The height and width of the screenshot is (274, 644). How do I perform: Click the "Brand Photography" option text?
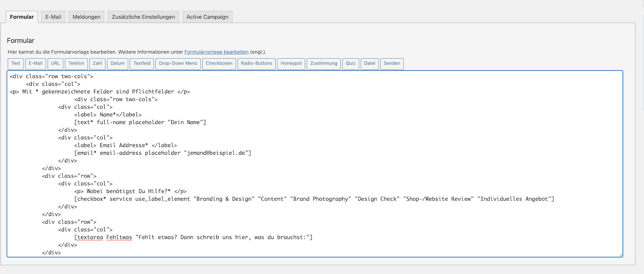321,199
